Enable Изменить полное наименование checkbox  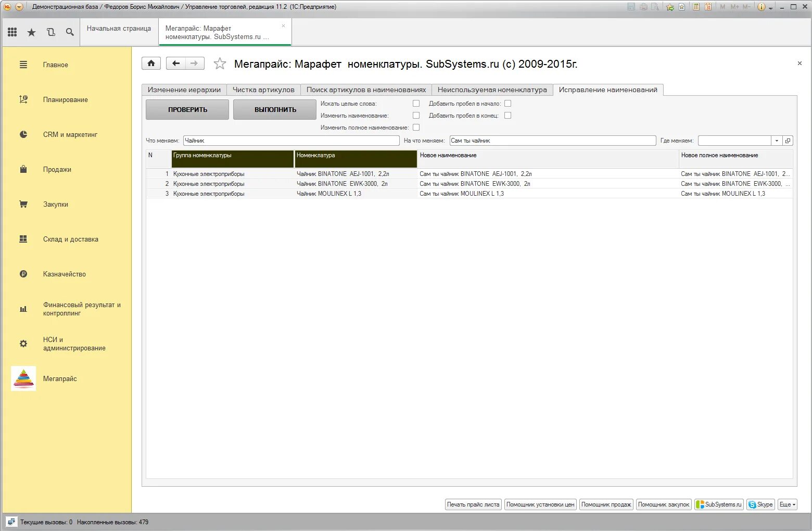[416, 128]
